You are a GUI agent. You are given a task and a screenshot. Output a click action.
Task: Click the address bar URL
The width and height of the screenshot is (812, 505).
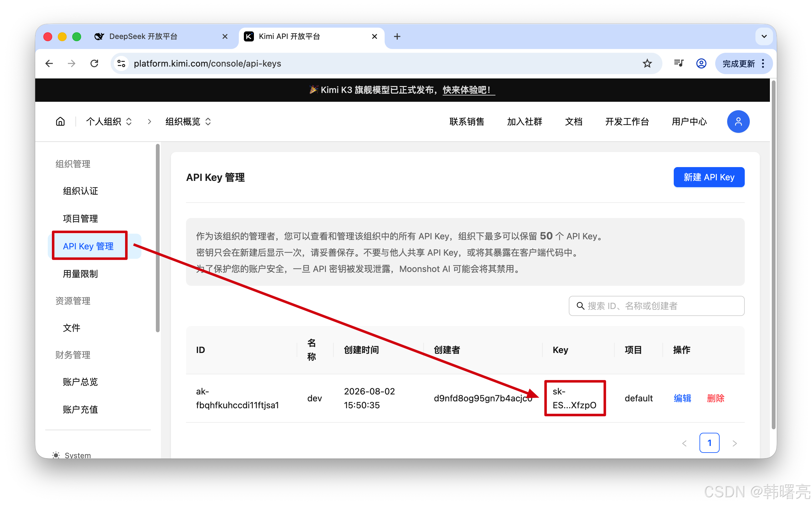pos(207,63)
